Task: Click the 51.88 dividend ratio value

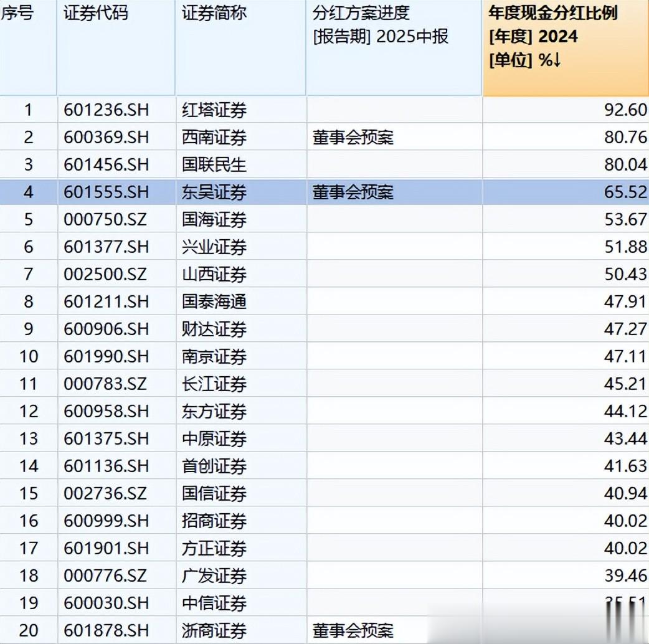Action: pyautogui.click(x=625, y=247)
